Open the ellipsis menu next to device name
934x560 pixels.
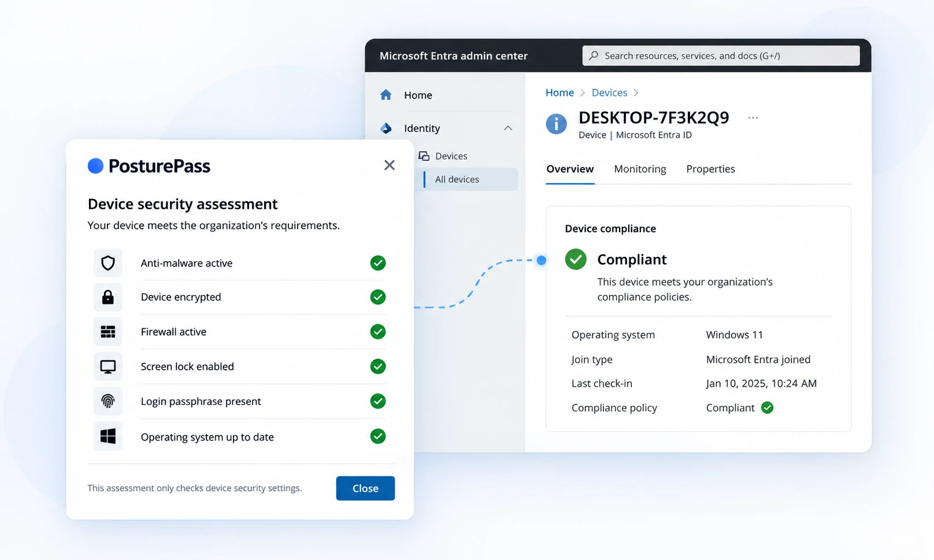753,118
